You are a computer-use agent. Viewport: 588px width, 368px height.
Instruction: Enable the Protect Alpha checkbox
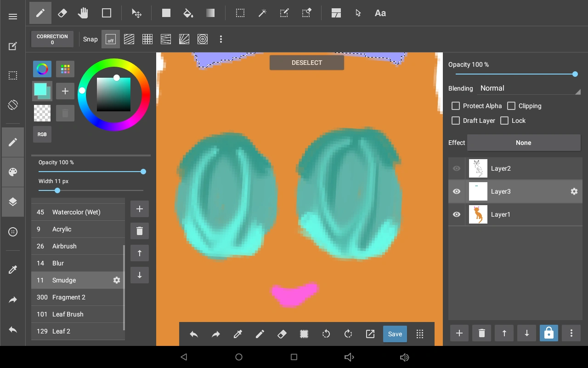[x=456, y=106]
